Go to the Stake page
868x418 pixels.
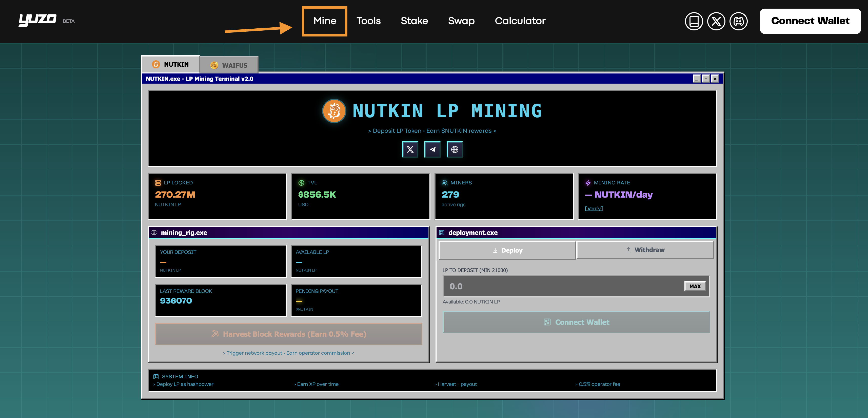click(414, 21)
